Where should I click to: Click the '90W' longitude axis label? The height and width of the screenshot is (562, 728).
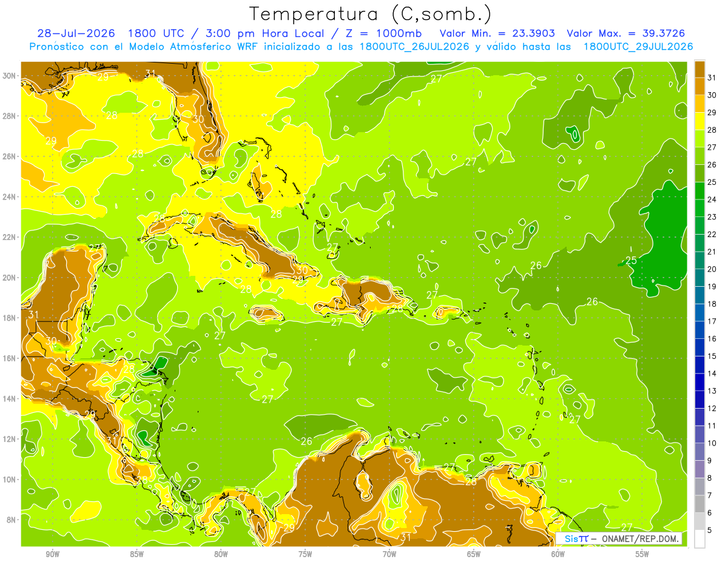[x=53, y=554]
